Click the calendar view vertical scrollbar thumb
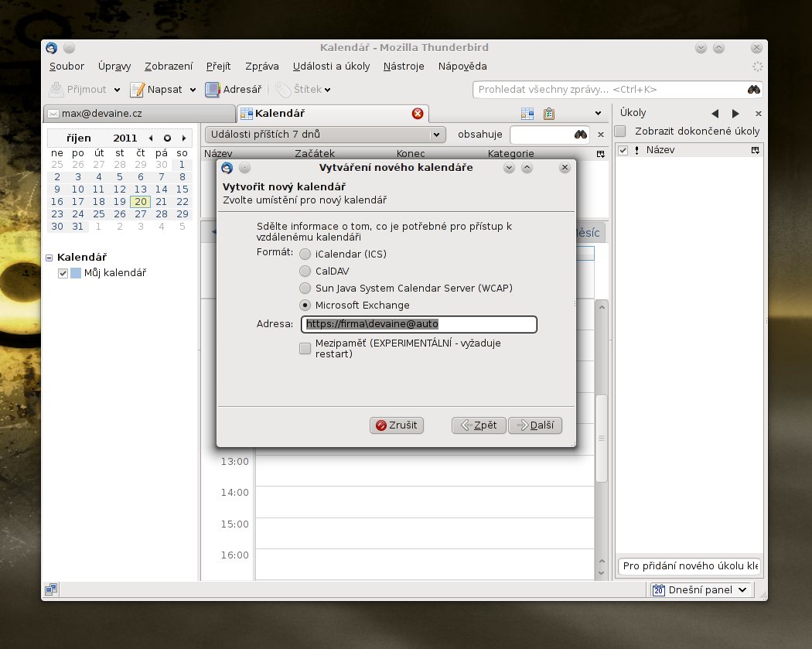Image resolution: width=812 pixels, height=649 pixels. pos(601,438)
